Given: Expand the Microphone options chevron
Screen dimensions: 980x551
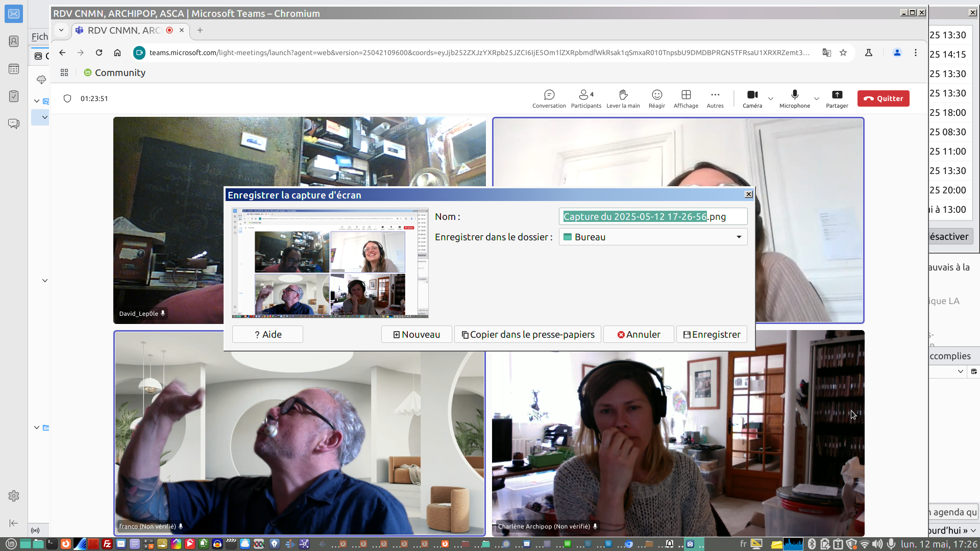Looking at the screenshot, I should pyautogui.click(x=816, y=99).
